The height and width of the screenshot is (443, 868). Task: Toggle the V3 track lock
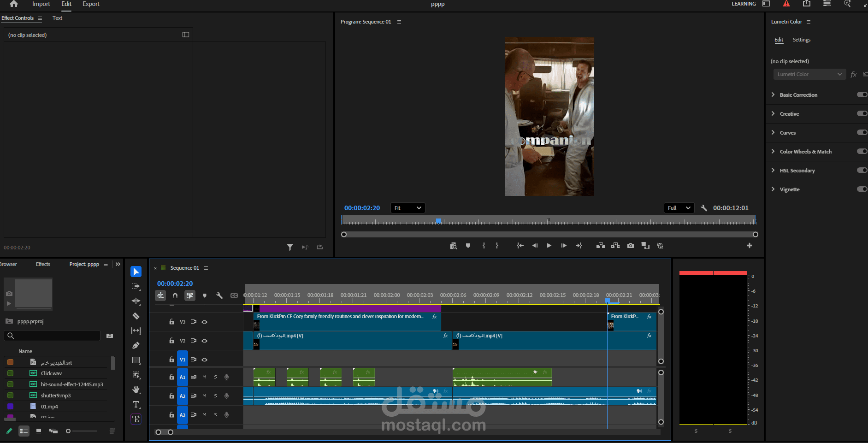pos(171,322)
